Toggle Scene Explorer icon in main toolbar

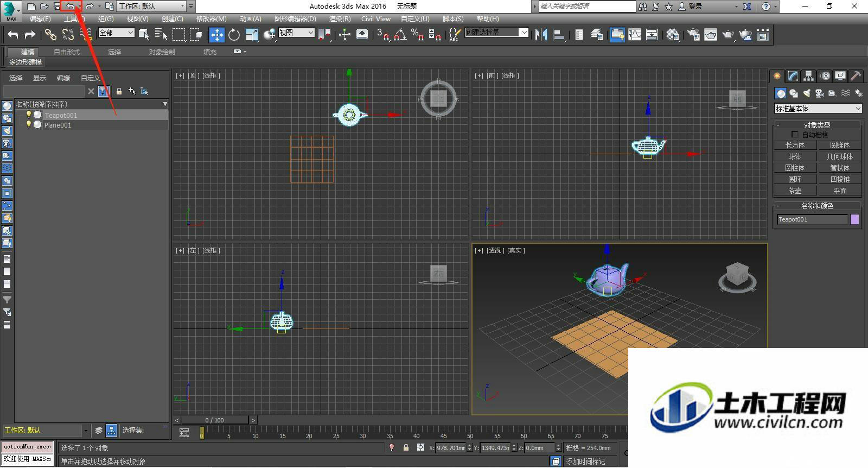579,35
